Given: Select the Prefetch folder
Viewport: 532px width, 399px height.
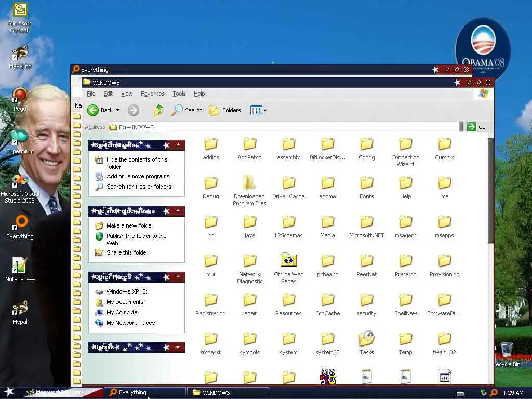Looking at the screenshot, I should (x=405, y=265).
